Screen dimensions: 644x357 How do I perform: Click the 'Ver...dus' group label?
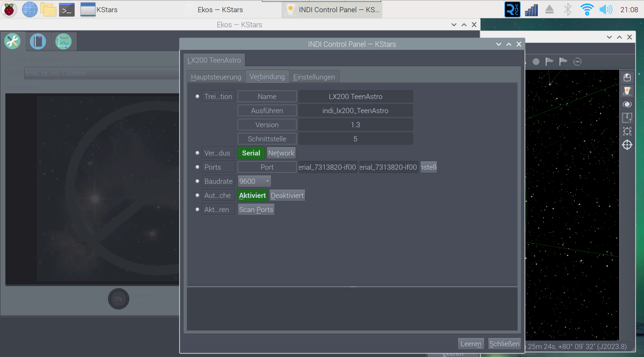click(218, 153)
